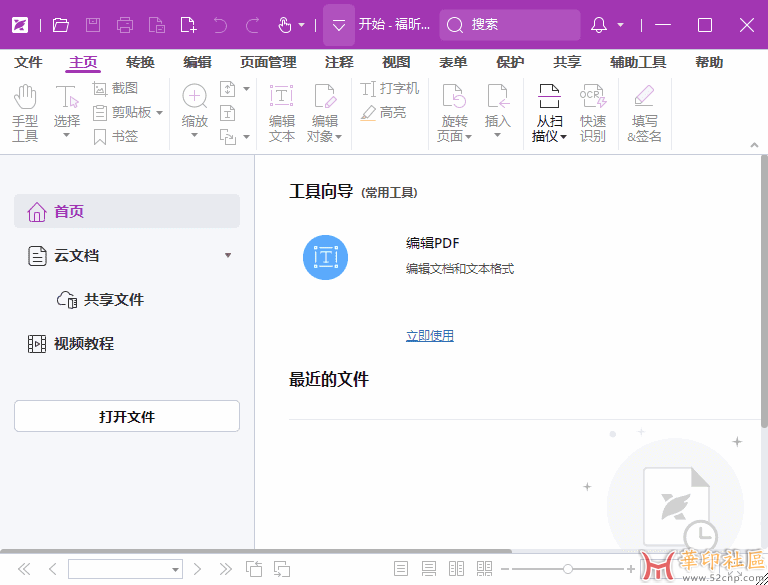Click the 填写&签名 fill and sign icon
This screenshot has width=768, height=585.
644,112
